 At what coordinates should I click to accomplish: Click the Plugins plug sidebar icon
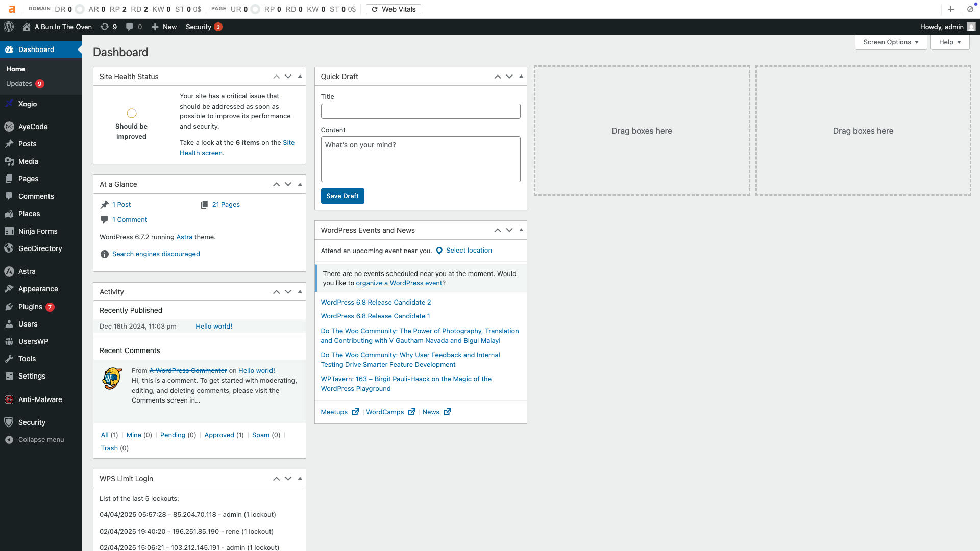click(9, 307)
